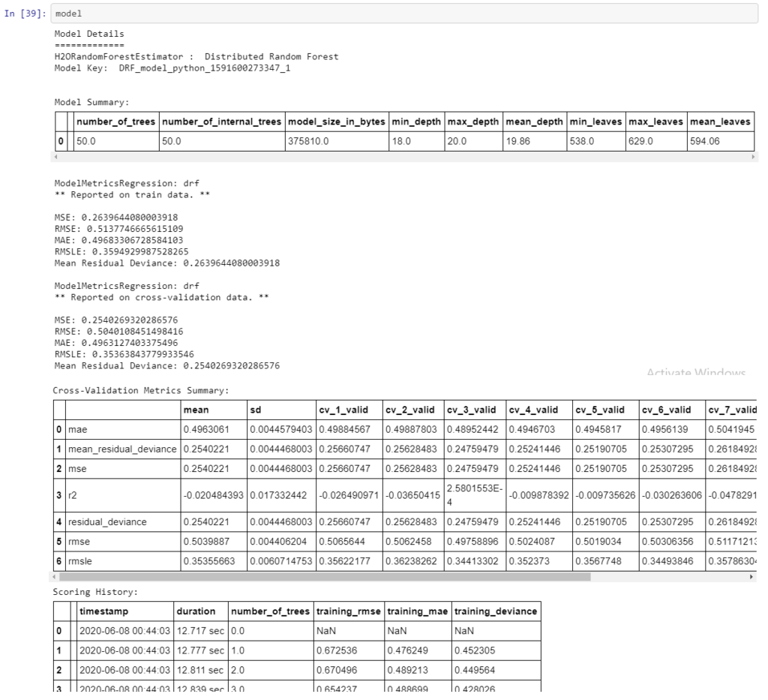Click the Model Summary horizontal scrollbar track
This screenshot has width=768, height=700.
coord(404,157)
